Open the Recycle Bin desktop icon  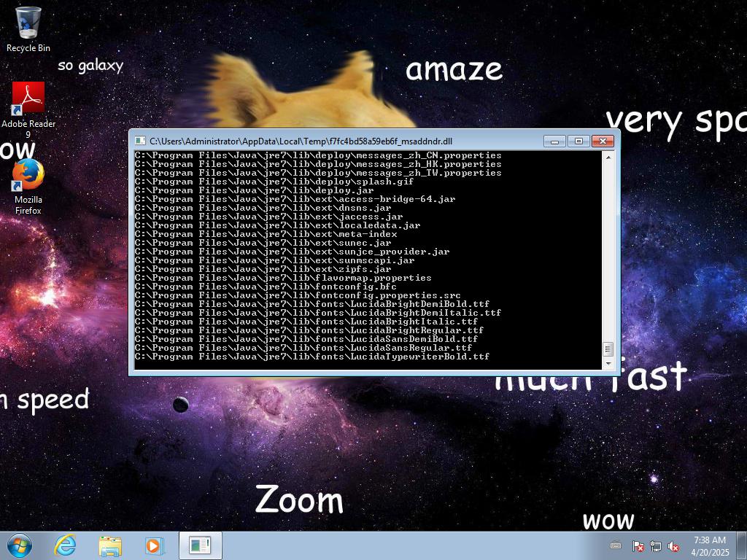pos(28,29)
